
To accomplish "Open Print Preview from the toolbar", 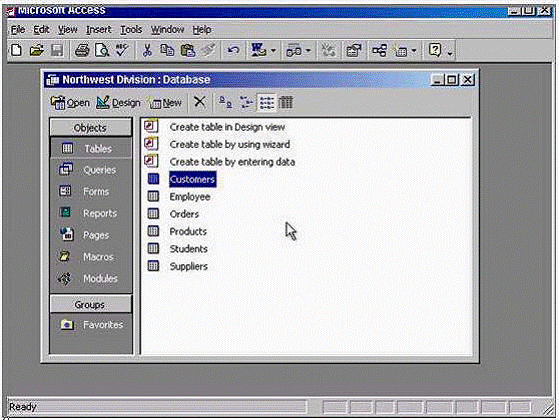I will point(102,50).
